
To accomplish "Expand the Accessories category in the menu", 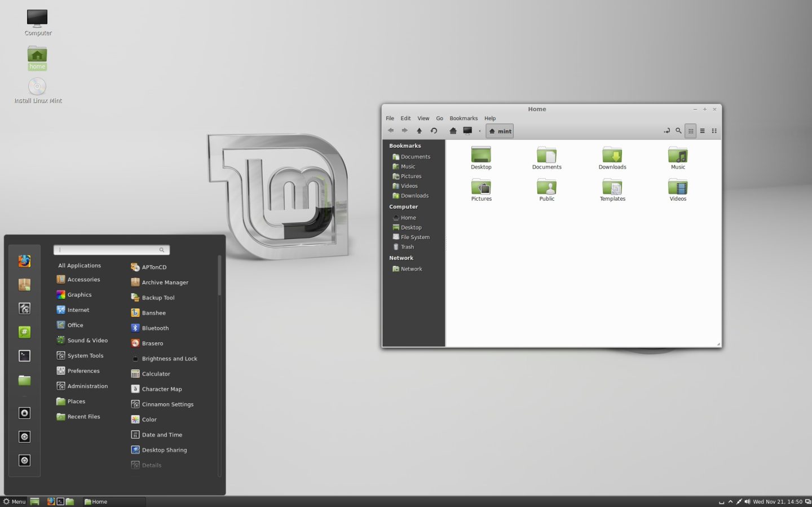I will tap(83, 279).
